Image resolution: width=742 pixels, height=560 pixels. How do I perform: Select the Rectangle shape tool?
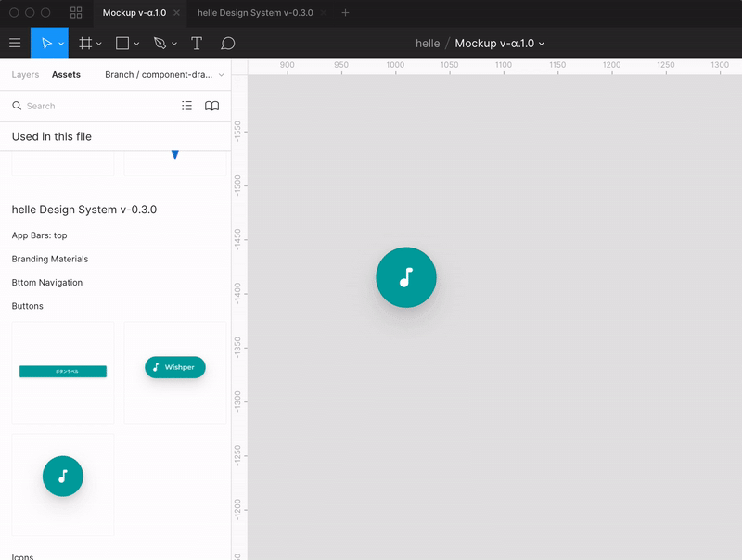pyautogui.click(x=122, y=43)
